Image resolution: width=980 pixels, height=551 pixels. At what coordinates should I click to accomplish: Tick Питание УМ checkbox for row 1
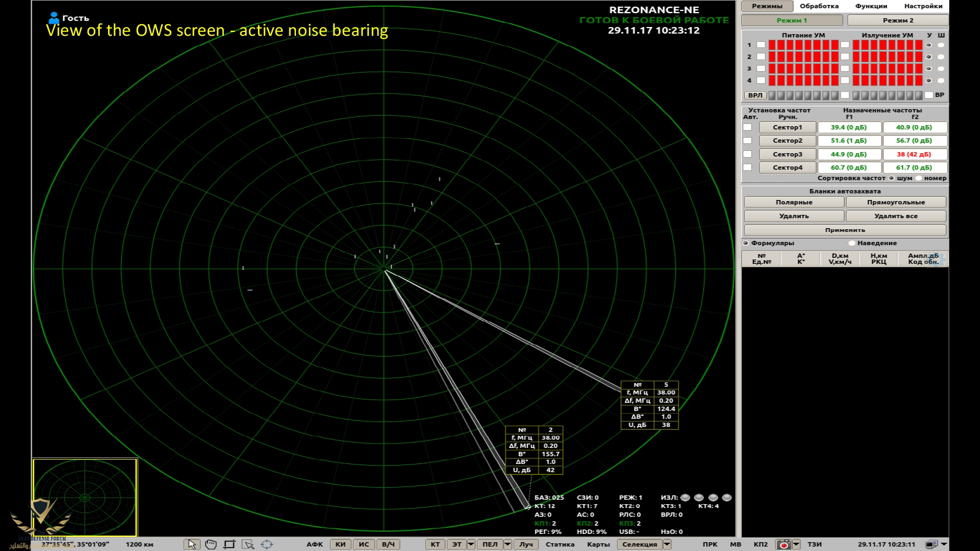pyautogui.click(x=761, y=45)
